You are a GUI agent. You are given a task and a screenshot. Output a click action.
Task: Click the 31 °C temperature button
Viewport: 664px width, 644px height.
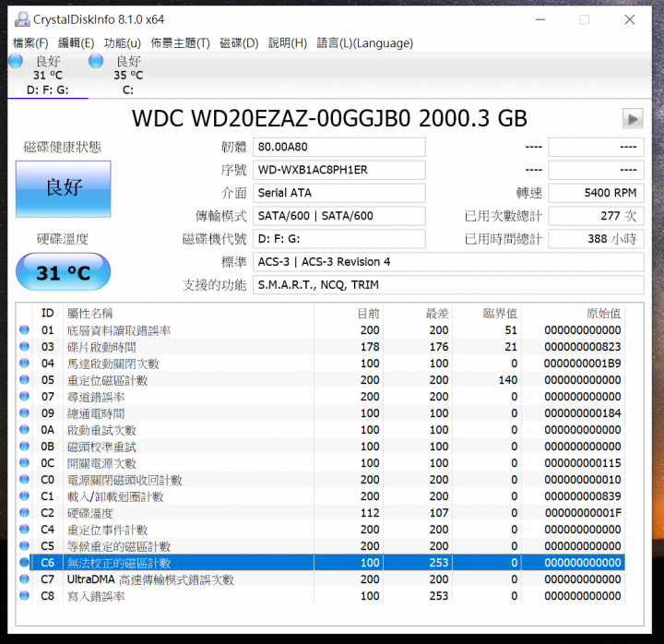click(x=63, y=272)
